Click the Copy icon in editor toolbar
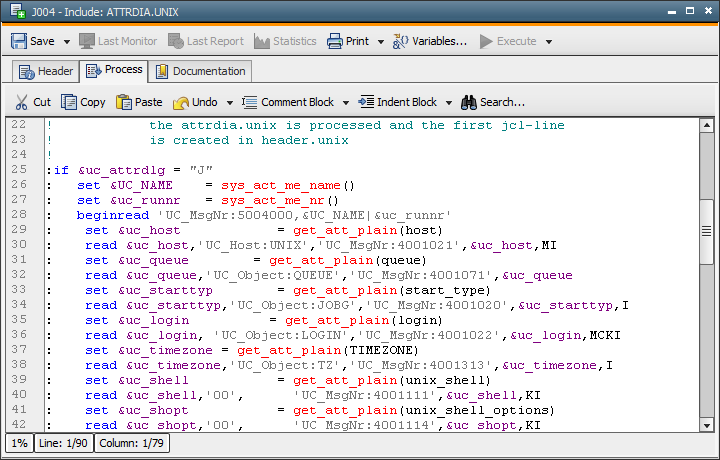The height and width of the screenshot is (460, 720). (x=69, y=102)
